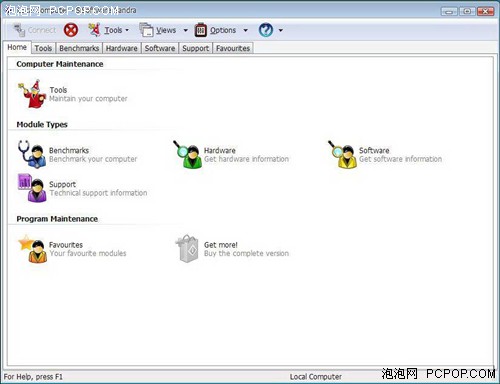
Task: Open the Favourites star icon
Action: (x=32, y=249)
